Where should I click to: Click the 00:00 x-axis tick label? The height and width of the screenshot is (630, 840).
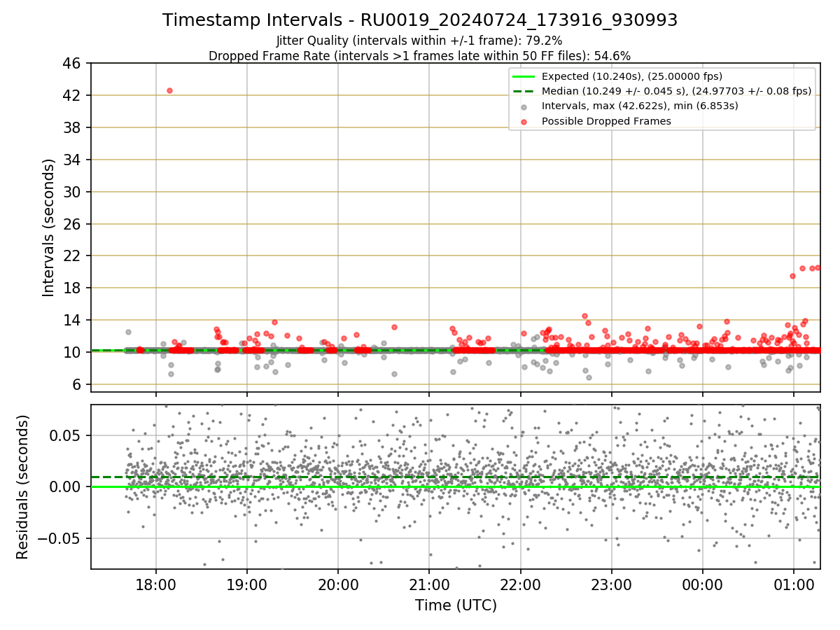pos(703,584)
